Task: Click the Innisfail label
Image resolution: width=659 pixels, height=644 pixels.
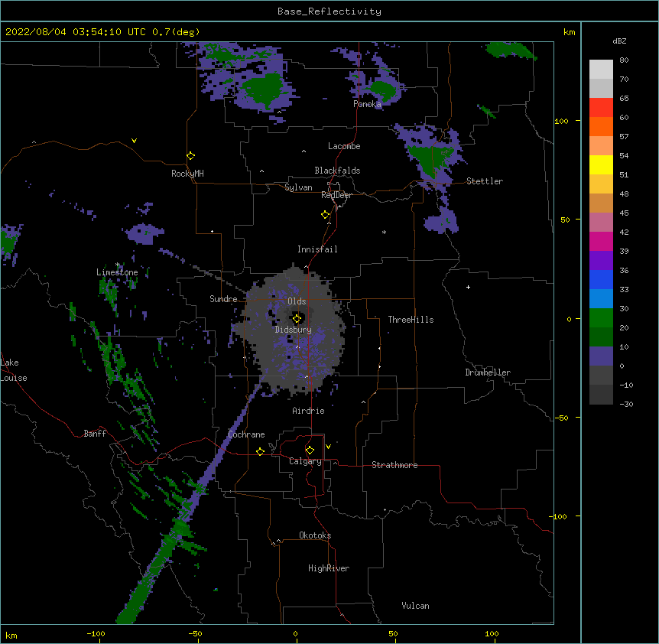Action: click(317, 249)
